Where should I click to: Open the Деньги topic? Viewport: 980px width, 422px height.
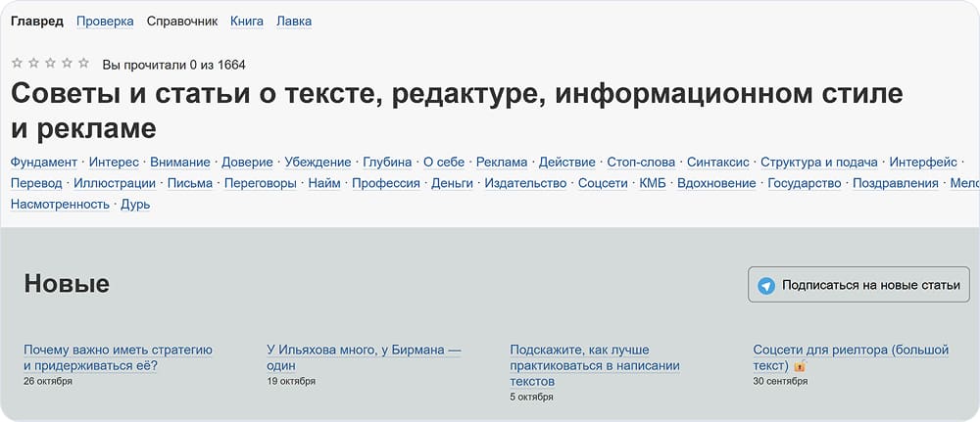(452, 183)
